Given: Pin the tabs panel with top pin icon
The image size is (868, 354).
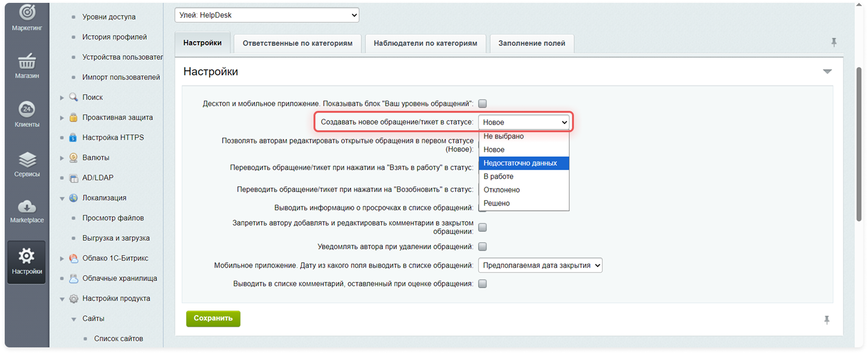Looking at the screenshot, I should click(x=834, y=43).
